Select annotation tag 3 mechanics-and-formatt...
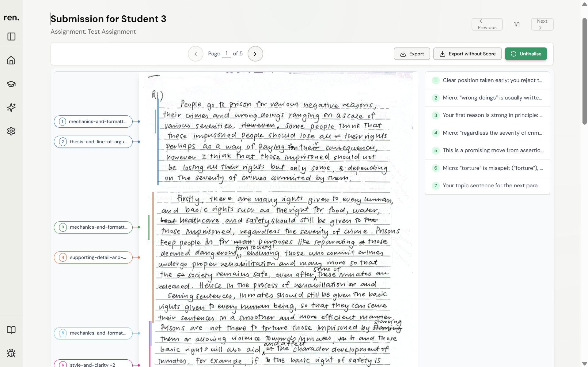Screen dimensions: 588x367 point(93,227)
